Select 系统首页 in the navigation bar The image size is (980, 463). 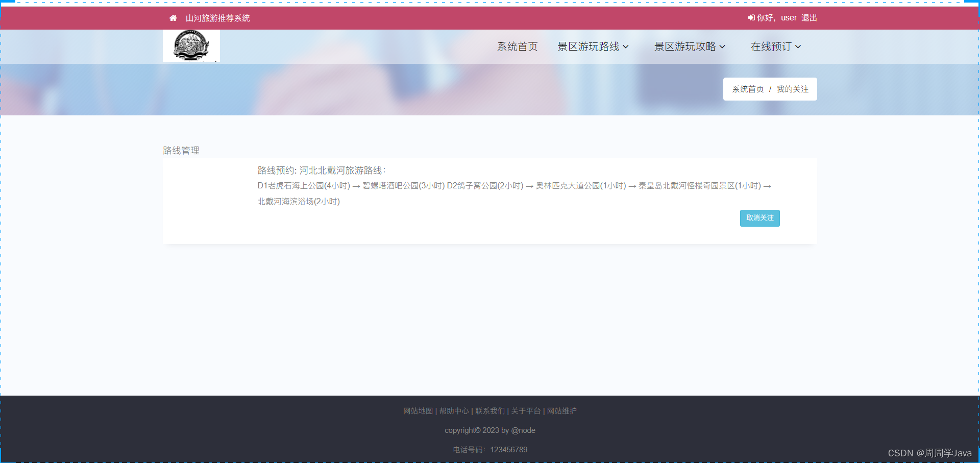pos(518,46)
